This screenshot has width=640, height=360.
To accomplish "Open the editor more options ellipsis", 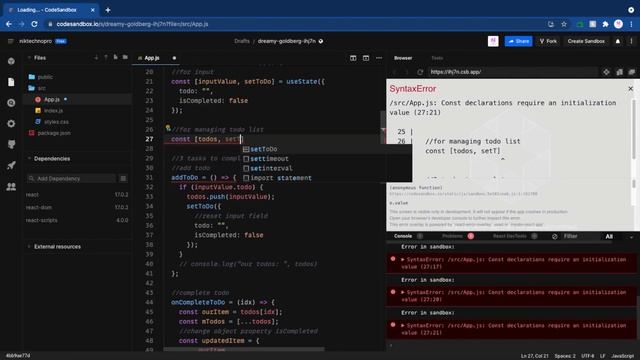I will 379,58.
